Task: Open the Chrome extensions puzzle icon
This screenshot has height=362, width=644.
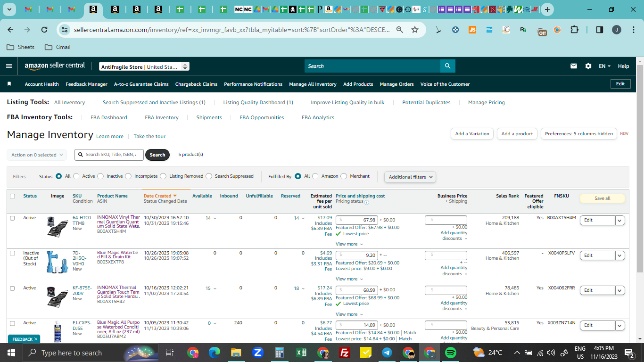Action: tap(574, 30)
